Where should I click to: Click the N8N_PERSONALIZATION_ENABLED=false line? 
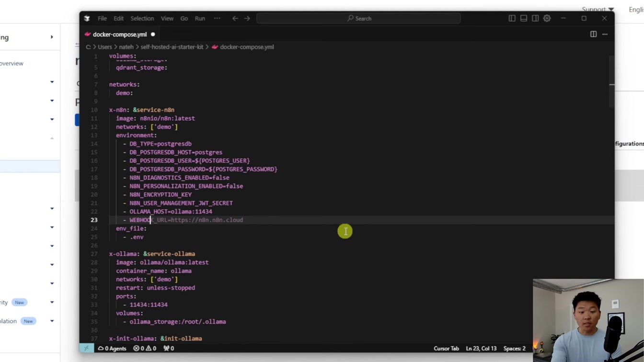click(186, 186)
